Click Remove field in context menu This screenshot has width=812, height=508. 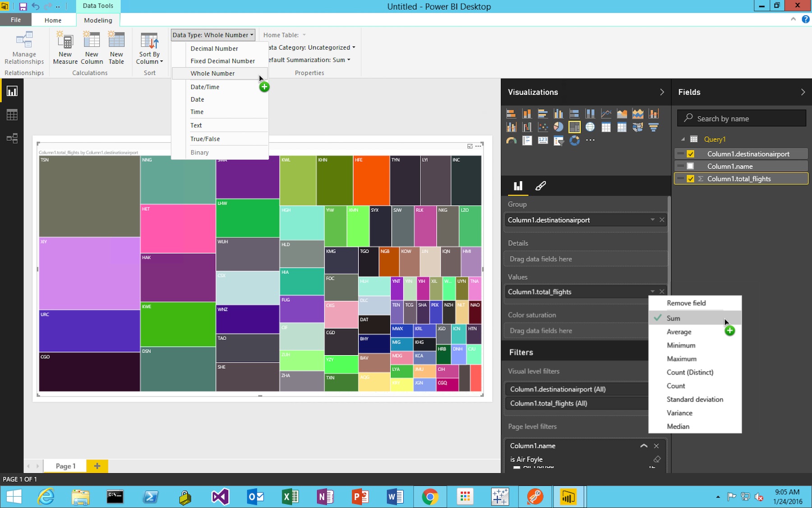pos(686,303)
